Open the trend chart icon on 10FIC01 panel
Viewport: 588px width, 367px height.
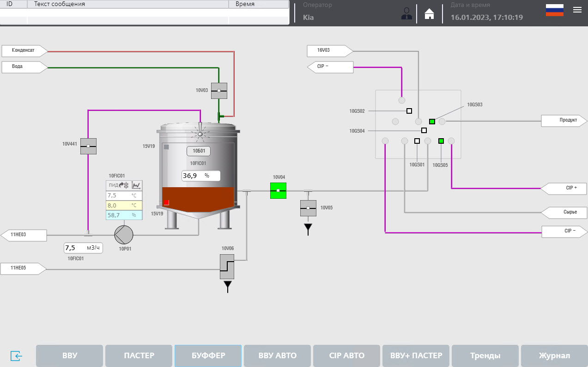click(x=136, y=185)
